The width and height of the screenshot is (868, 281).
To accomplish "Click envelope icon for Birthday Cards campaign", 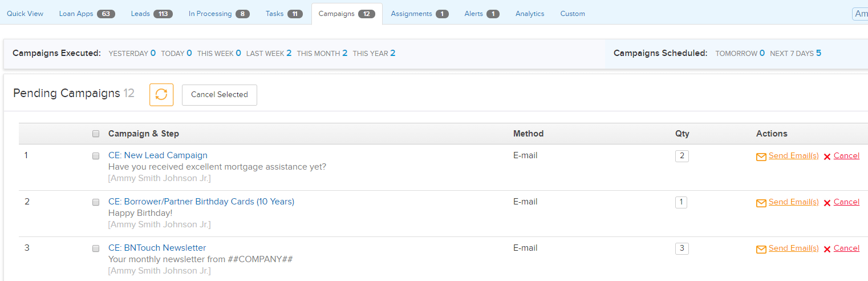I will [761, 203].
